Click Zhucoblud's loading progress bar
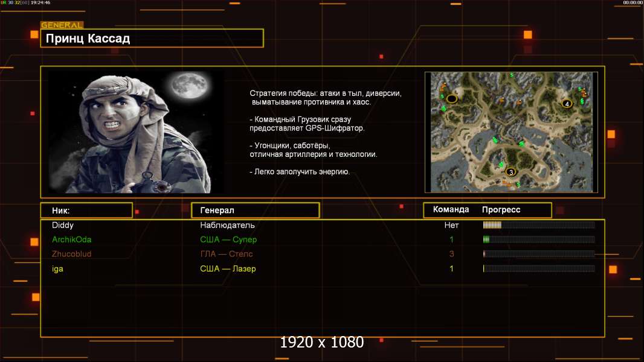Screen dimensions: 644x362 point(539,254)
